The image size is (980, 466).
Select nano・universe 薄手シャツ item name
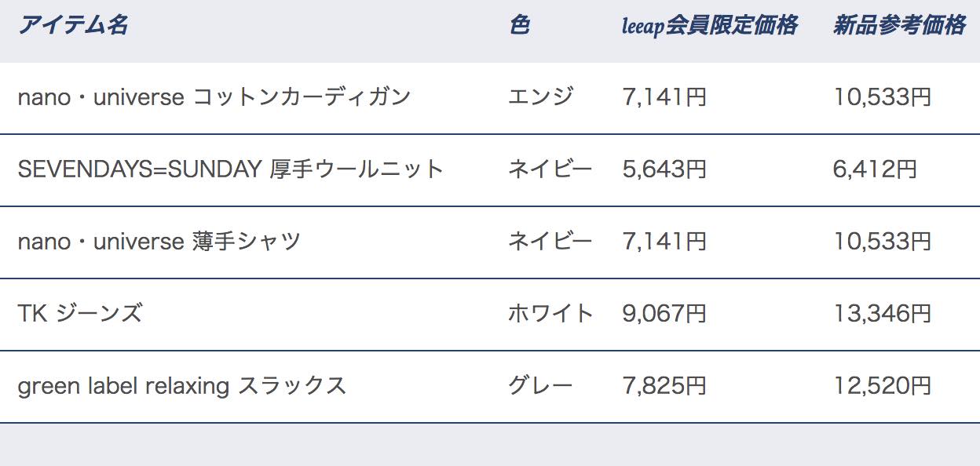(159, 241)
